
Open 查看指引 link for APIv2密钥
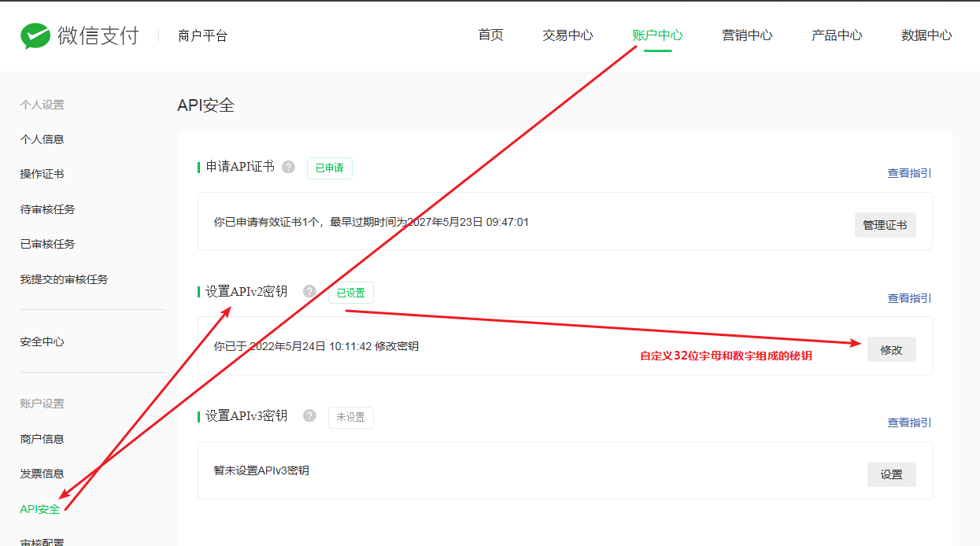(909, 298)
